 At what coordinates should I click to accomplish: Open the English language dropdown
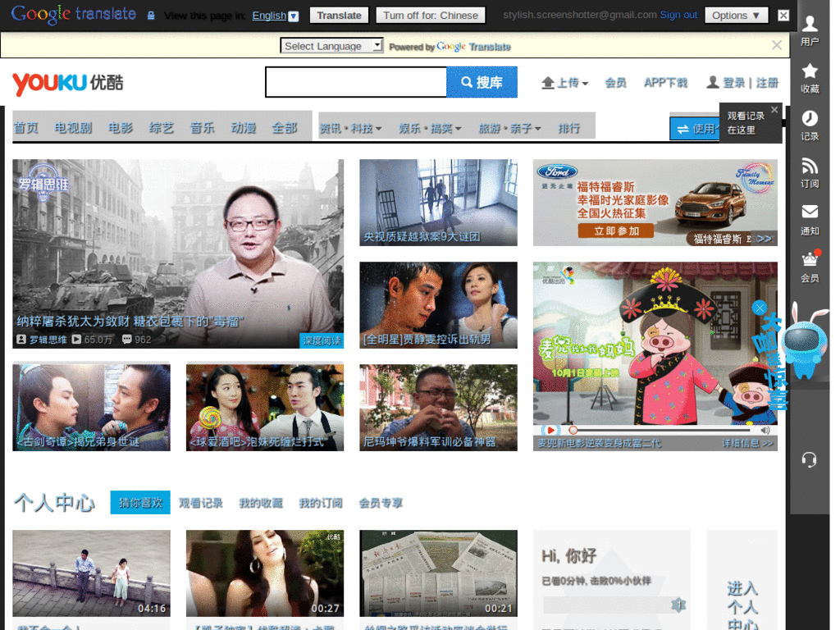pyautogui.click(x=276, y=16)
